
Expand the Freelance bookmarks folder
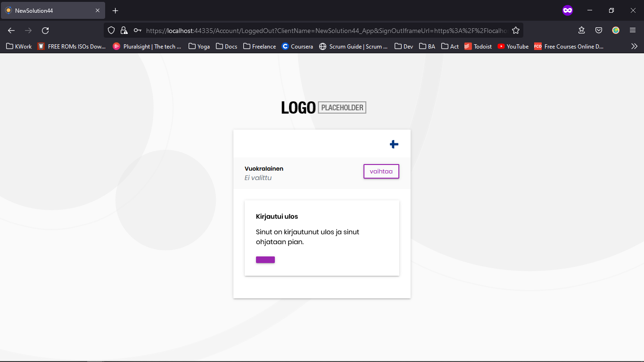pyautogui.click(x=260, y=46)
